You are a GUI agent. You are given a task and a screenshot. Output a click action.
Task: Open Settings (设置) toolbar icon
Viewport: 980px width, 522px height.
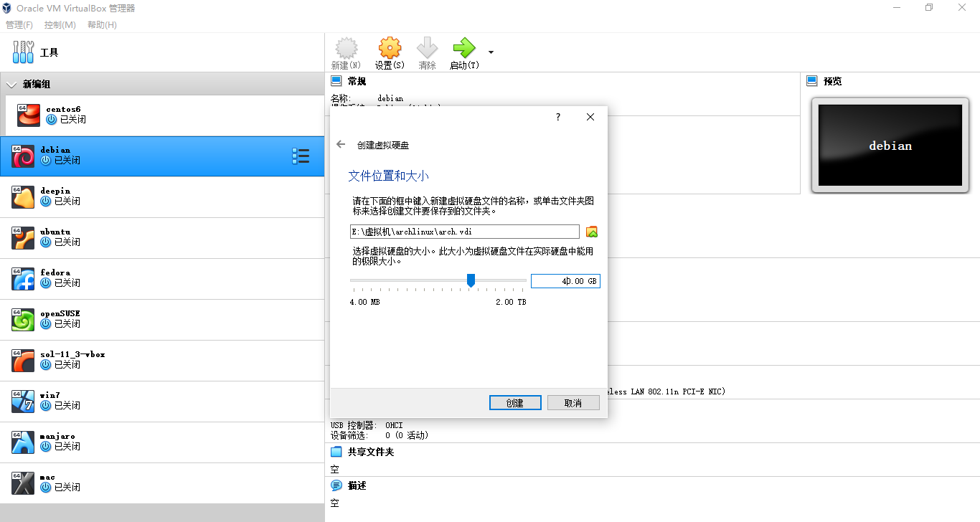tap(390, 48)
